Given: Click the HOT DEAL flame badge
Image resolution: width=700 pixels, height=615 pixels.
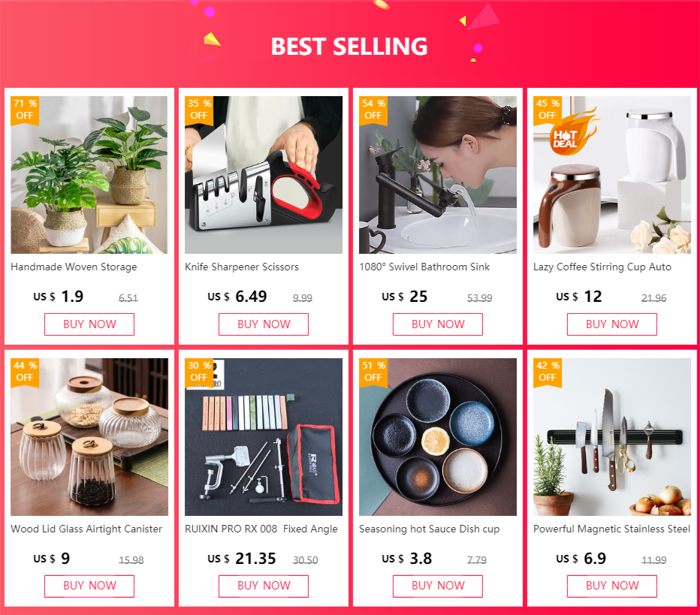Looking at the screenshot, I should [x=572, y=133].
